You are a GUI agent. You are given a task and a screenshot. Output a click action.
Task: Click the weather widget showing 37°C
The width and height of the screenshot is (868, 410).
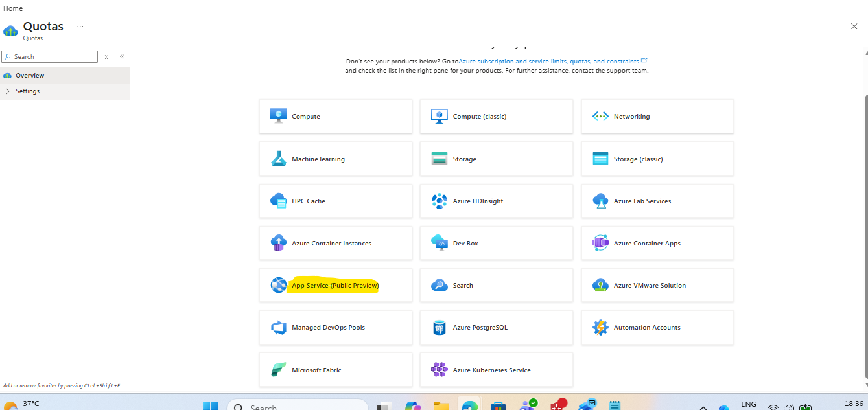pyautogui.click(x=21, y=404)
